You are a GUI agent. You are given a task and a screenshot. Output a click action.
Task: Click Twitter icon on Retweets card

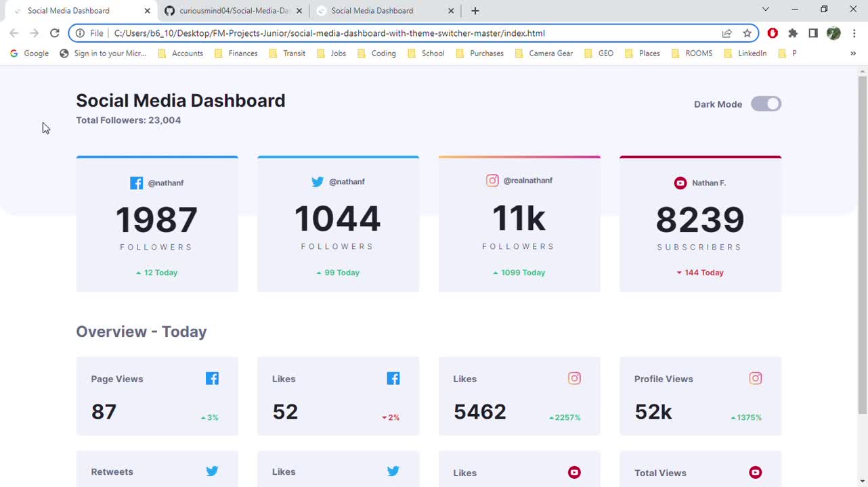[x=212, y=471]
